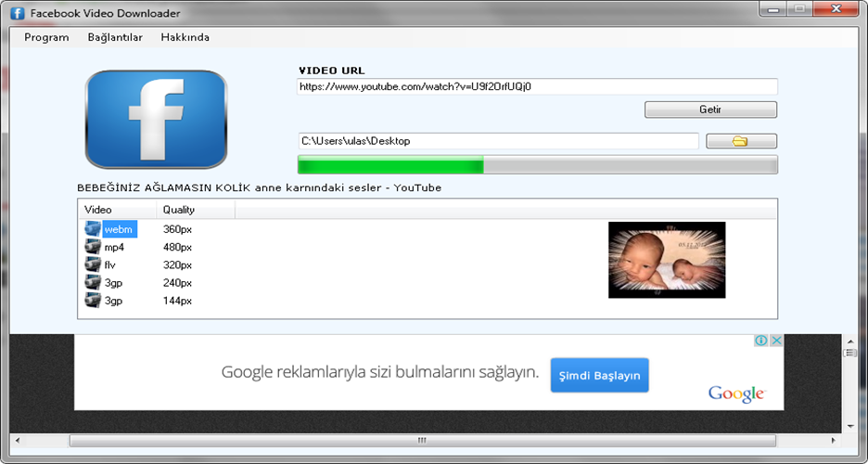Viewport: 868px width, 464px height.
Task: Click the large Facebook logo image
Action: pos(156,120)
